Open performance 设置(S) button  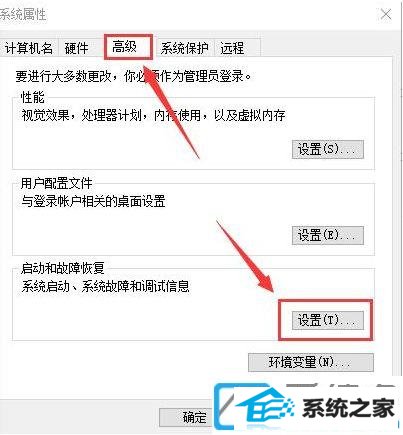(328, 149)
